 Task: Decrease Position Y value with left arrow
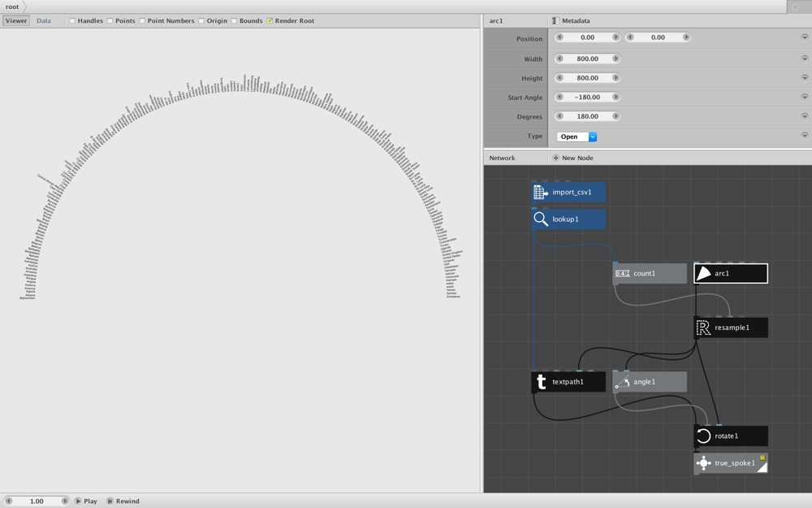coord(630,37)
